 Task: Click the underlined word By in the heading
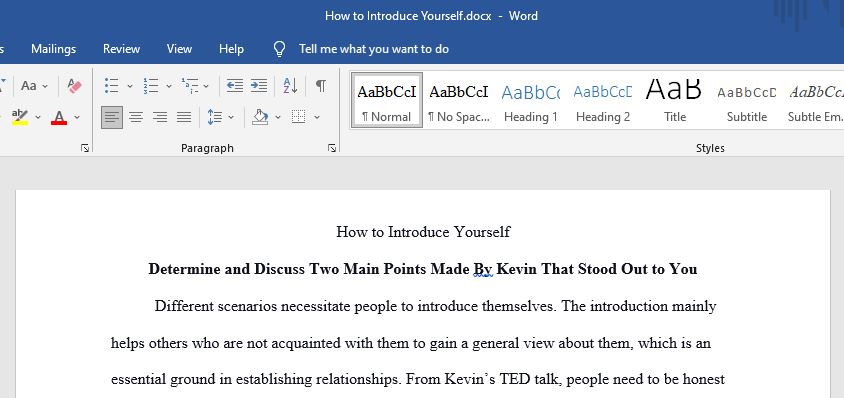click(x=483, y=269)
